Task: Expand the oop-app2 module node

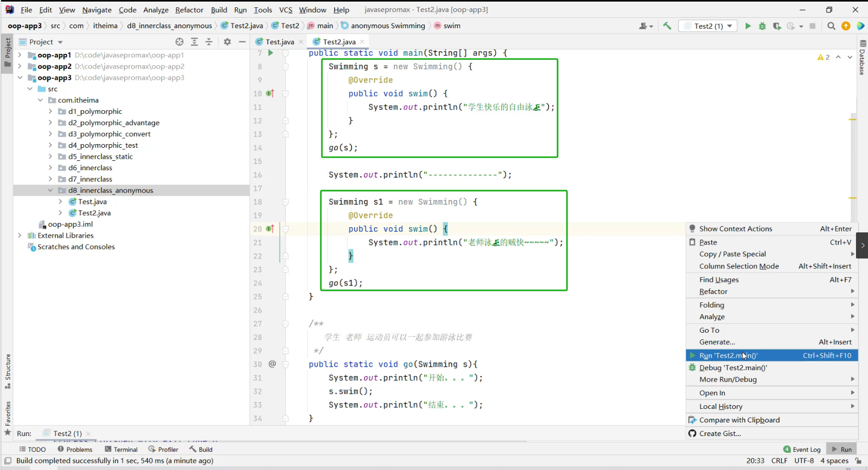Action: (x=19, y=66)
